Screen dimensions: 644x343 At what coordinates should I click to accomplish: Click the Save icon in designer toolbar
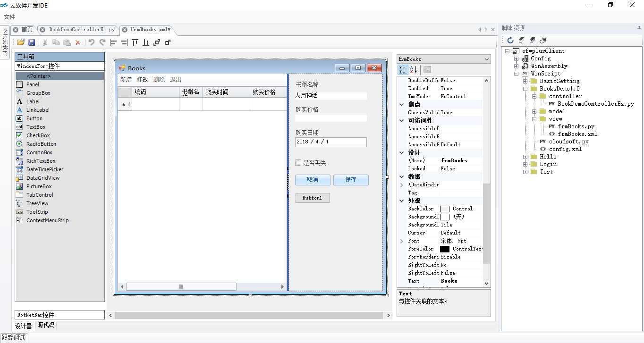click(x=32, y=42)
